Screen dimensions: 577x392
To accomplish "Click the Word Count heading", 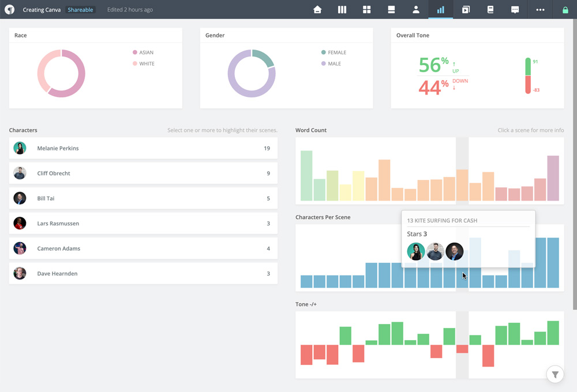I will point(311,130).
